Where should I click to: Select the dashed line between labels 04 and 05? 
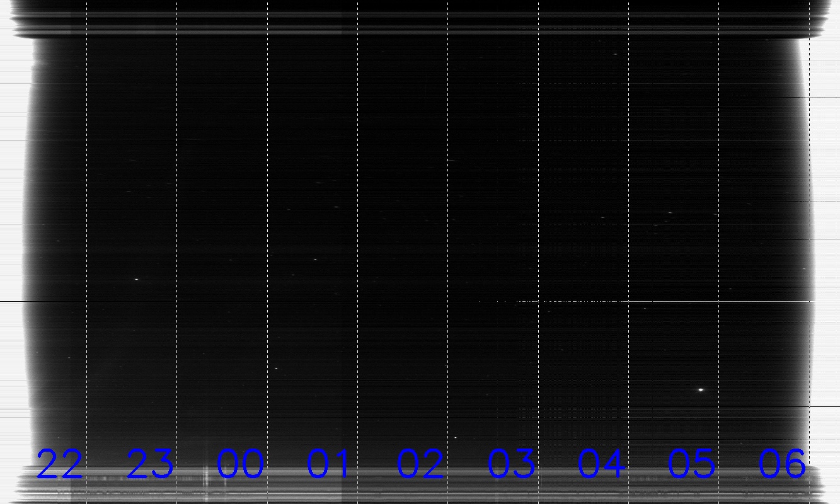629,252
